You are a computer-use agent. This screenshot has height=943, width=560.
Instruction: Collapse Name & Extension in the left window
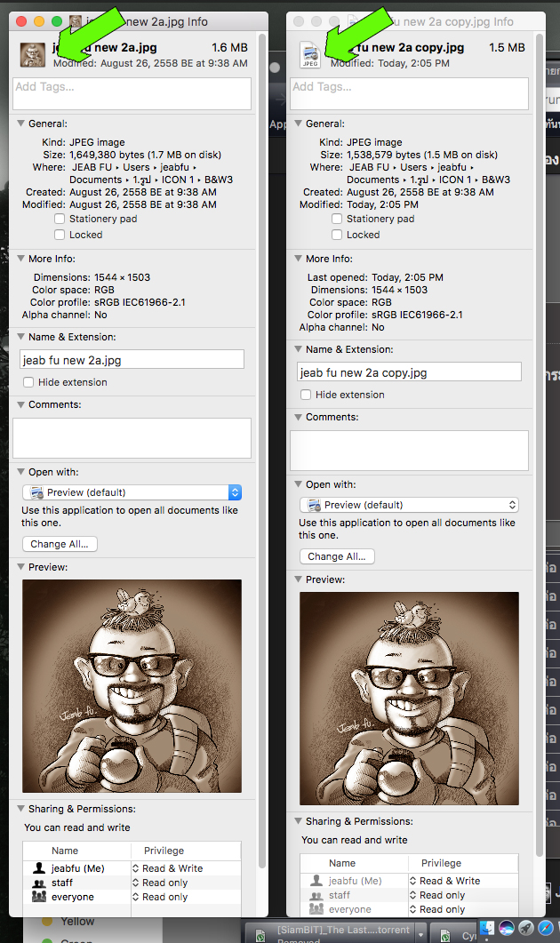point(20,337)
